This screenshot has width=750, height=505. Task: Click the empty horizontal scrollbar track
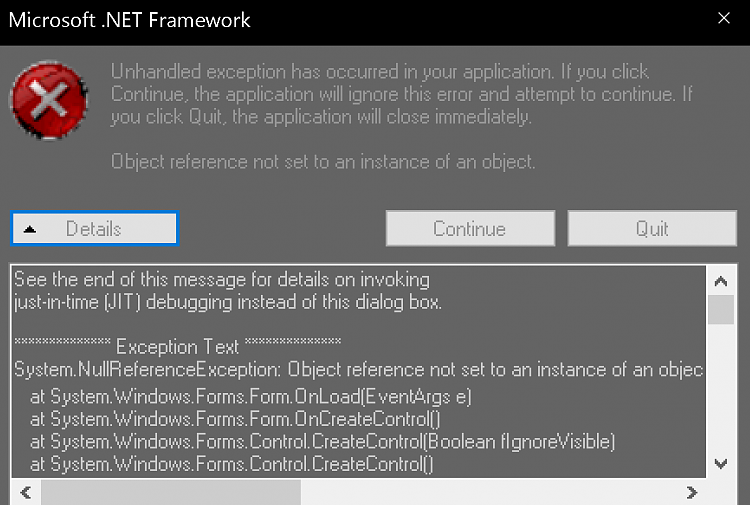coord(488,492)
